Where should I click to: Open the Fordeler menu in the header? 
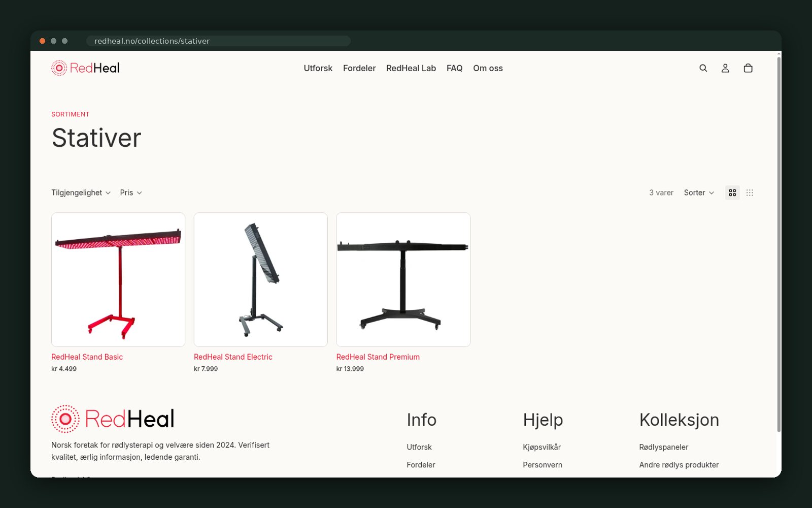359,68
